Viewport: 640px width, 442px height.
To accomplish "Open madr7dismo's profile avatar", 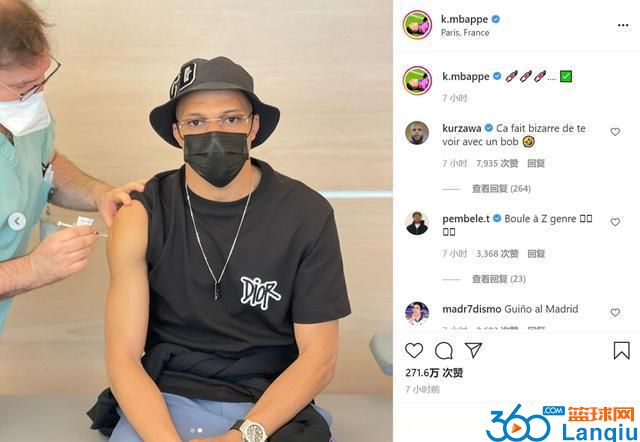I will (x=417, y=313).
